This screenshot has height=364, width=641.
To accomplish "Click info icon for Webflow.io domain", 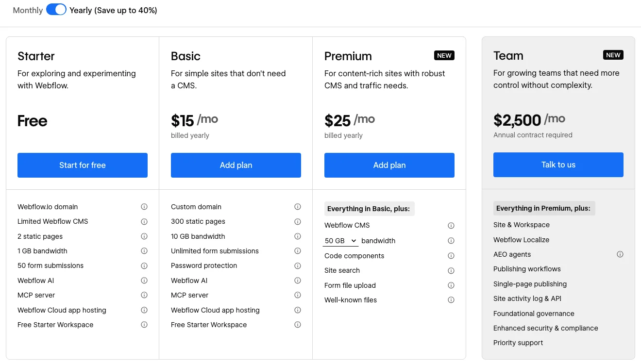I will [144, 207].
